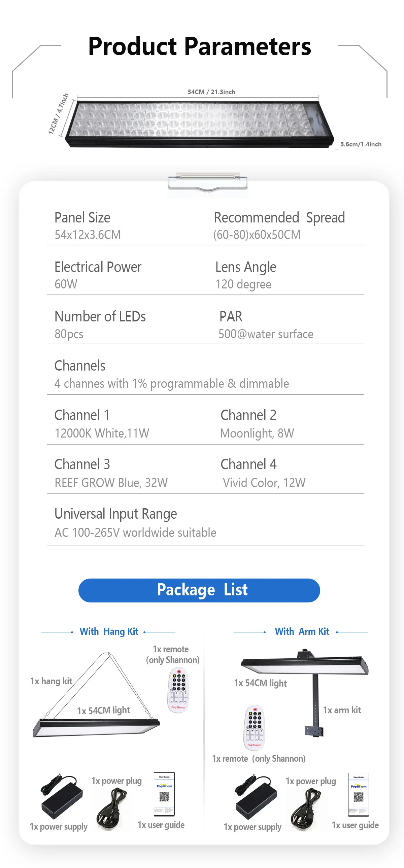
Task: Click the Product Parameters title
Action: [x=199, y=46]
